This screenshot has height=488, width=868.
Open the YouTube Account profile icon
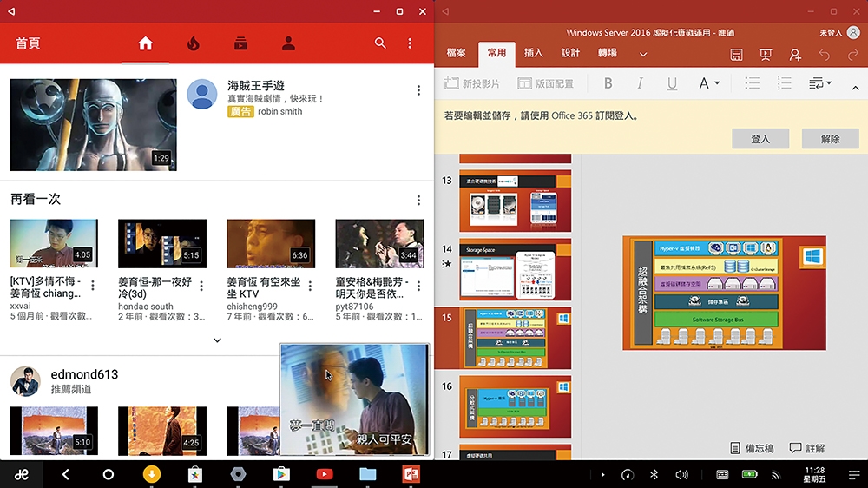(x=288, y=43)
